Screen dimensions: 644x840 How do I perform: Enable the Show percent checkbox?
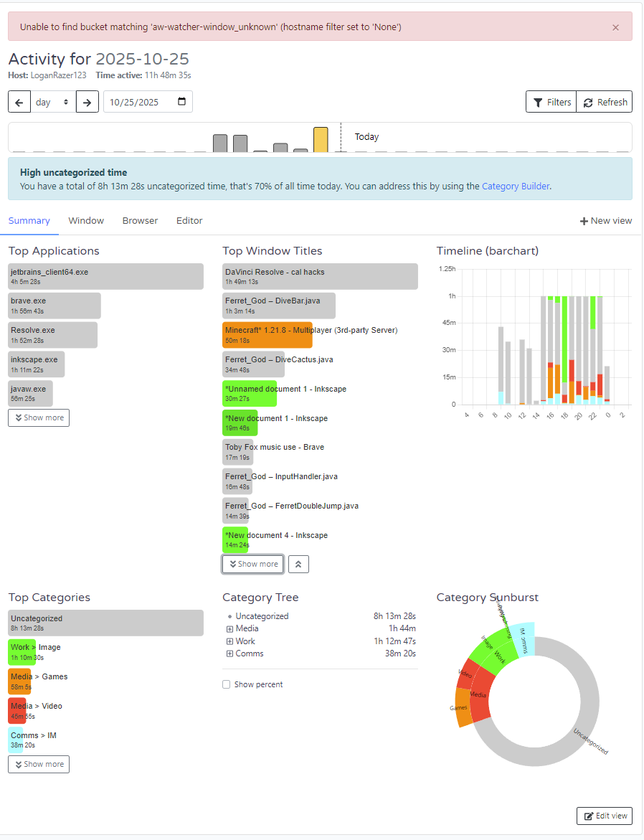[226, 684]
